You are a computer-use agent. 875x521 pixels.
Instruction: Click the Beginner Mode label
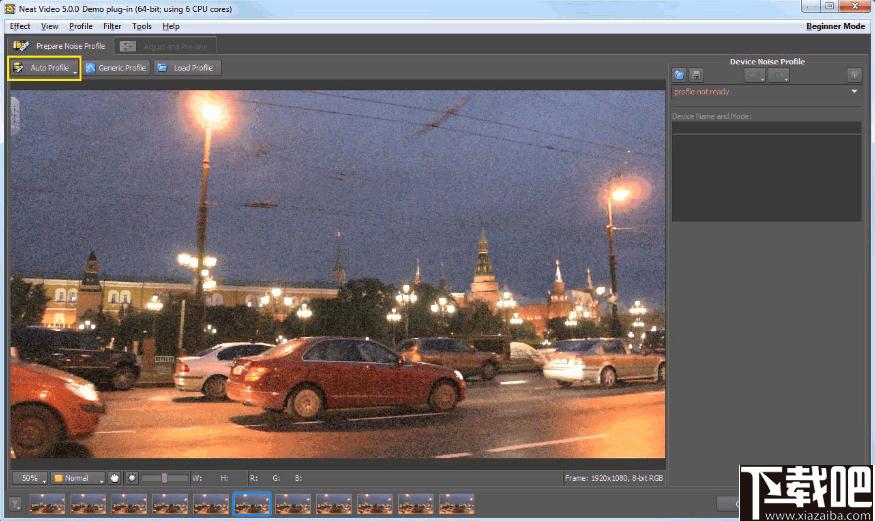click(x=835, y=26)
